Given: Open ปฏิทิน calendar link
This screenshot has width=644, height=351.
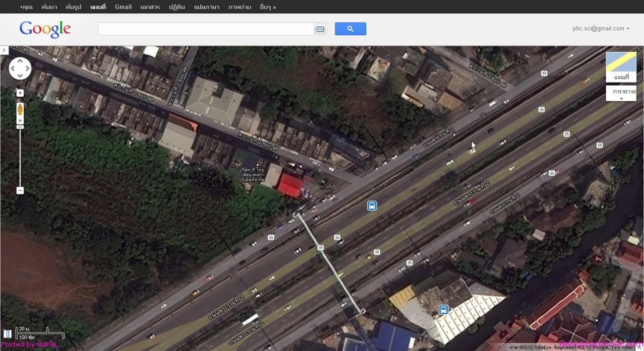Looking at the screenshot, I should (177, 7).
